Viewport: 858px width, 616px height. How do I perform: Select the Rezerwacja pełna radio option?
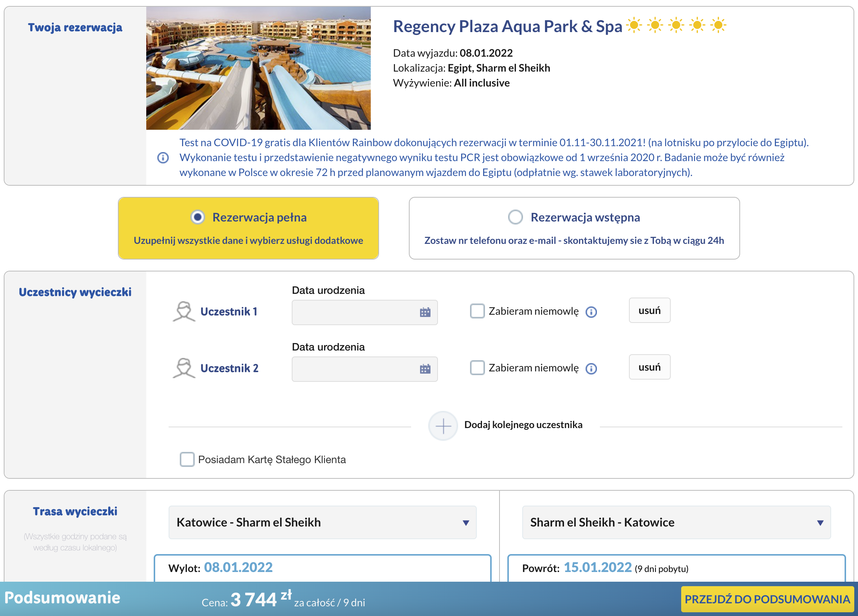click(x=197, y=217)
